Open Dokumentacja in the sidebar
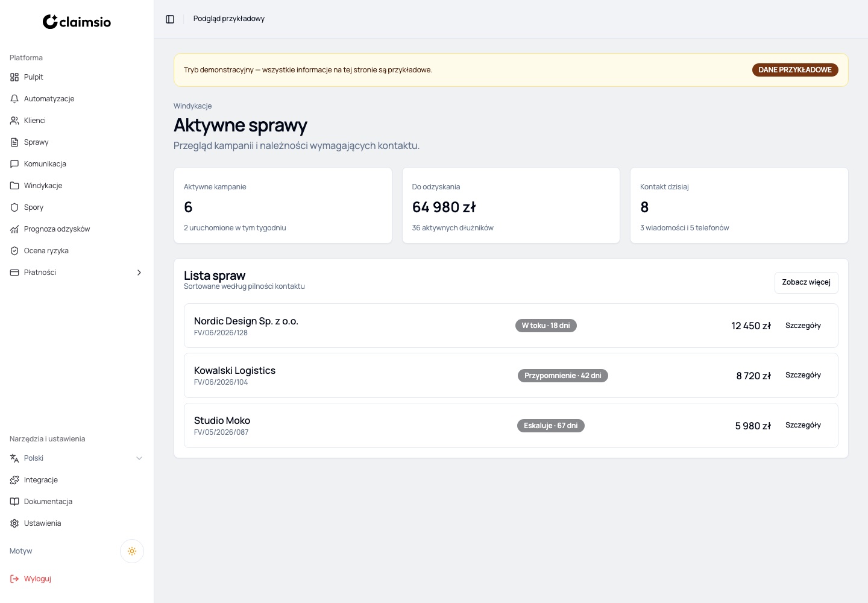Image resolution: width=868 pixels, height=603 pixels. [x=77, y=502]
